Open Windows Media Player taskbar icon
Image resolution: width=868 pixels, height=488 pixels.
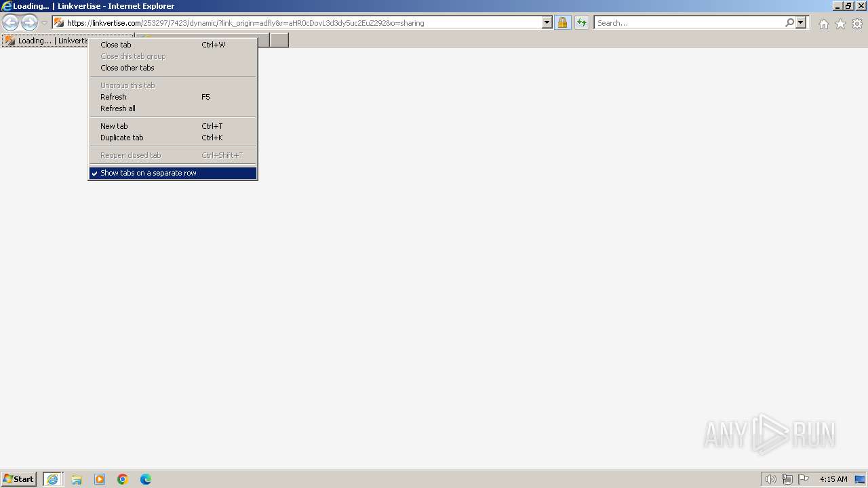pos(100,479)
